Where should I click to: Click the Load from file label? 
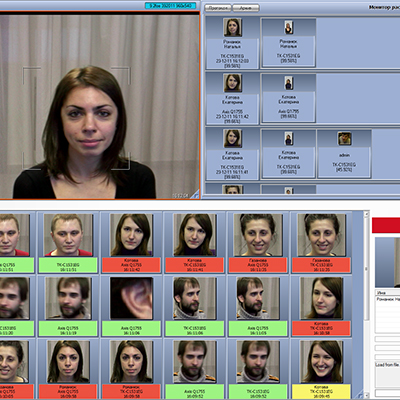coord(388,365)
